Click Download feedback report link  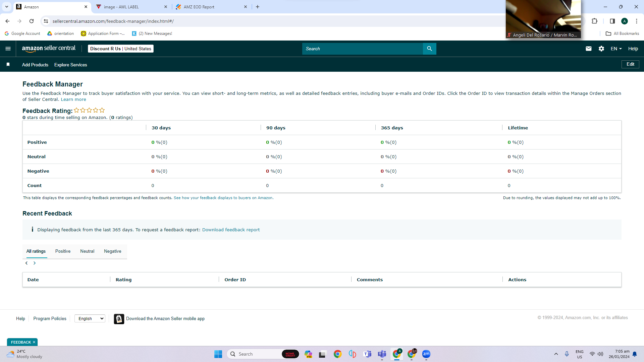(x=231, y=230)
